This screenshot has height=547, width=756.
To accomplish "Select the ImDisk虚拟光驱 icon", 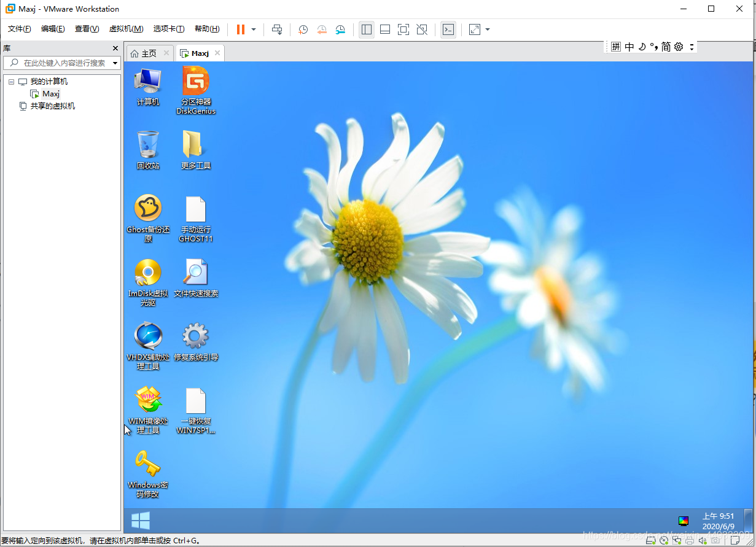I will [x=148, y=282].
